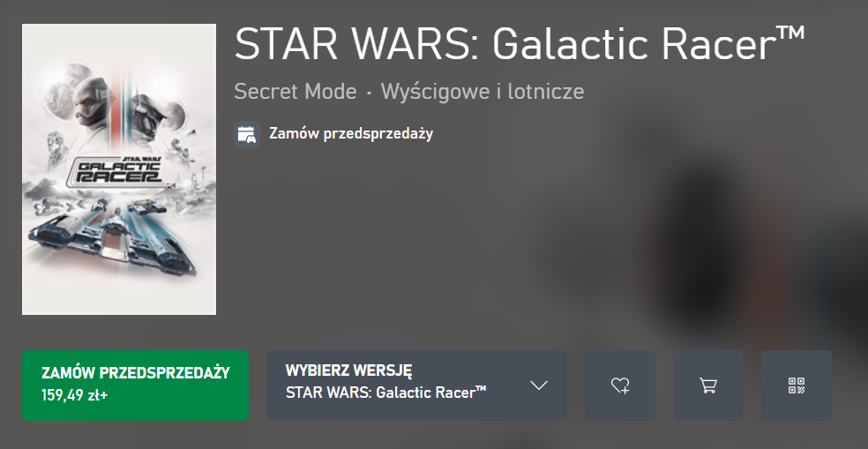This screenshot has height=449, width=868.
Task: Open the Wyścigowe i lotnicze genre link
Action: coord(483,92)
